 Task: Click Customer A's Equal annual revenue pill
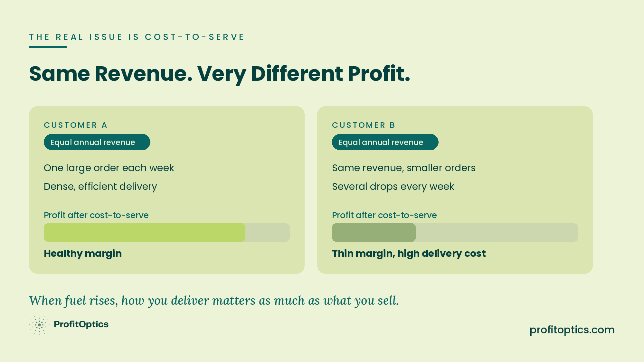click(97, 142)
